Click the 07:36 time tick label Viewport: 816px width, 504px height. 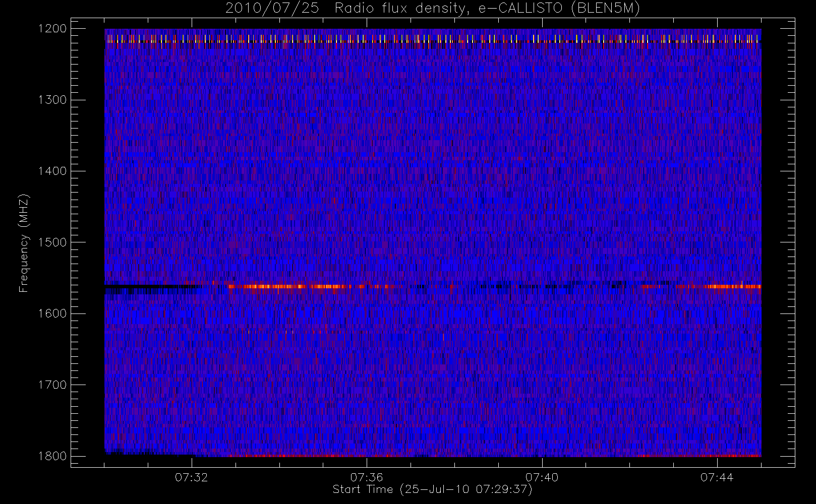[367, 477]
